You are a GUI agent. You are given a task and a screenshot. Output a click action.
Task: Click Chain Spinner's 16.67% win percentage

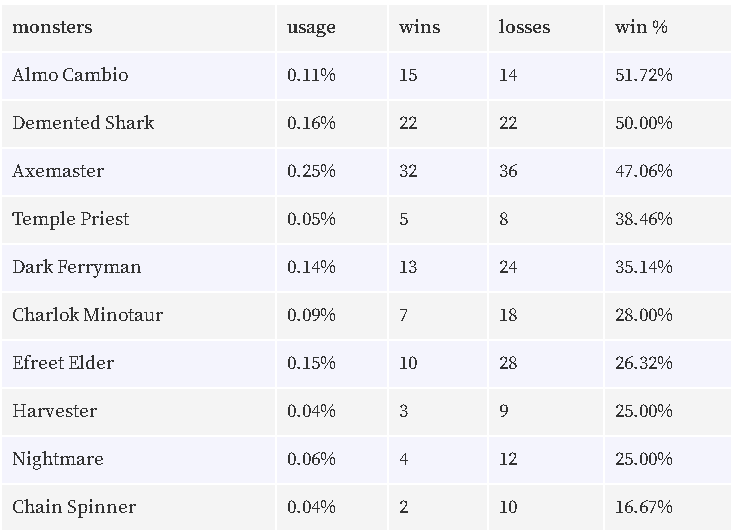(644, 507)
